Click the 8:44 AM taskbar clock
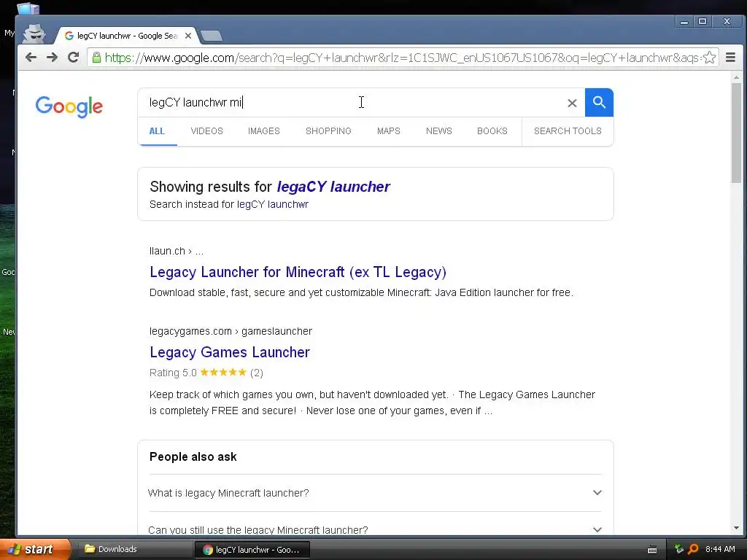 click(720, 549)
